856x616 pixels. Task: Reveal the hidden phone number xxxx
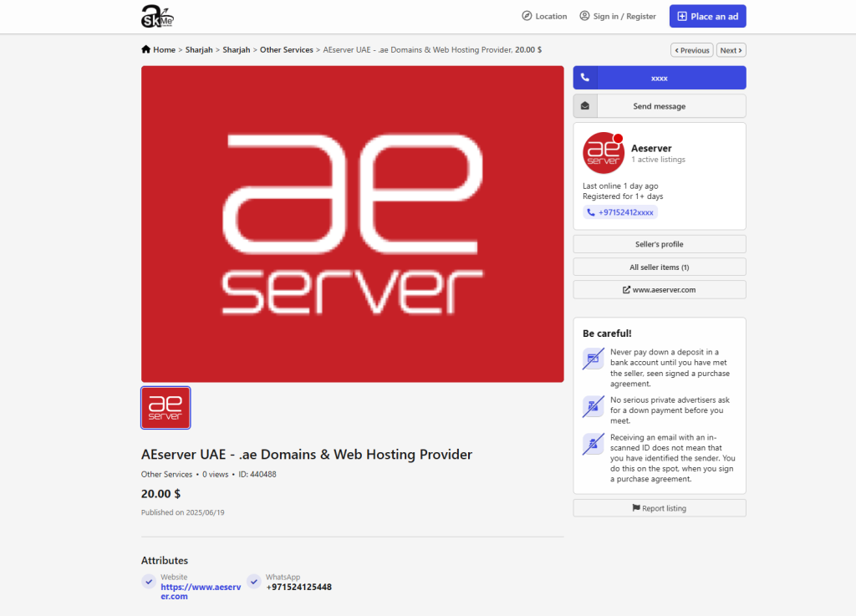[x=660, y=78]
